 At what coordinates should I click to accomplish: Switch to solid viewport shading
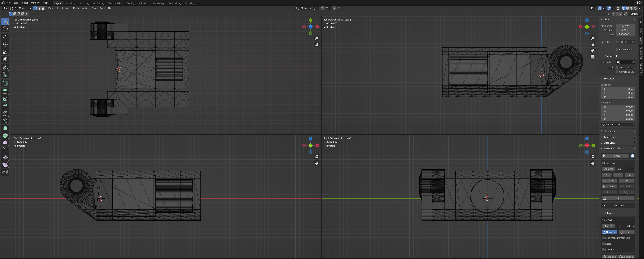click(627, 8)
